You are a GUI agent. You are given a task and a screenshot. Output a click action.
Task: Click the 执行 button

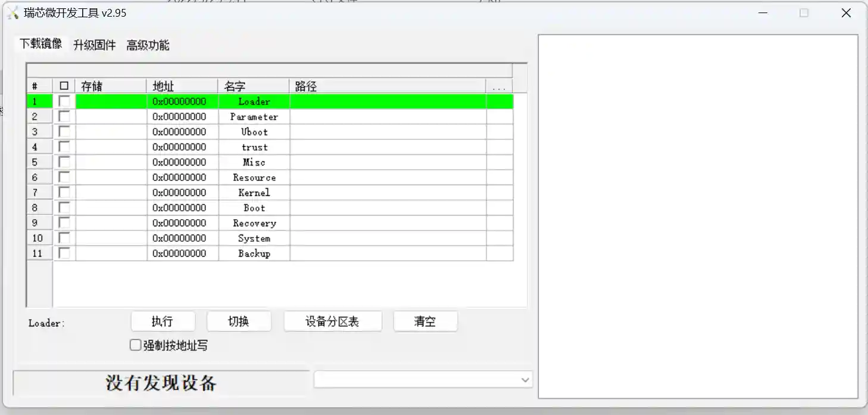(163, 322)
